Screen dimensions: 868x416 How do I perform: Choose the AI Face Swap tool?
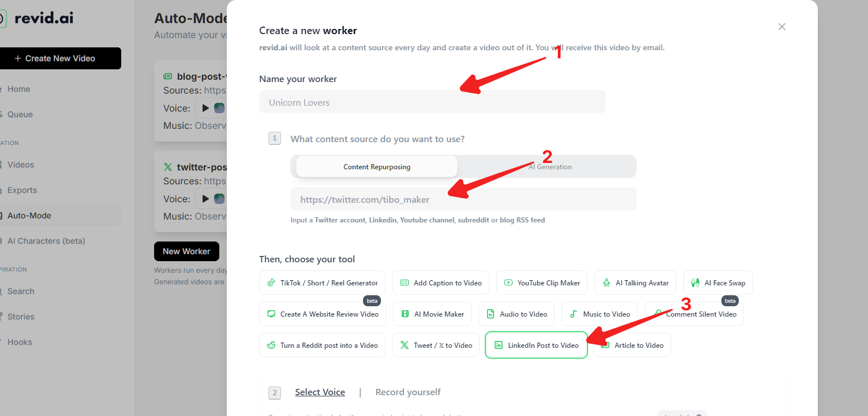pyautogui.click(x=718, y=283)
